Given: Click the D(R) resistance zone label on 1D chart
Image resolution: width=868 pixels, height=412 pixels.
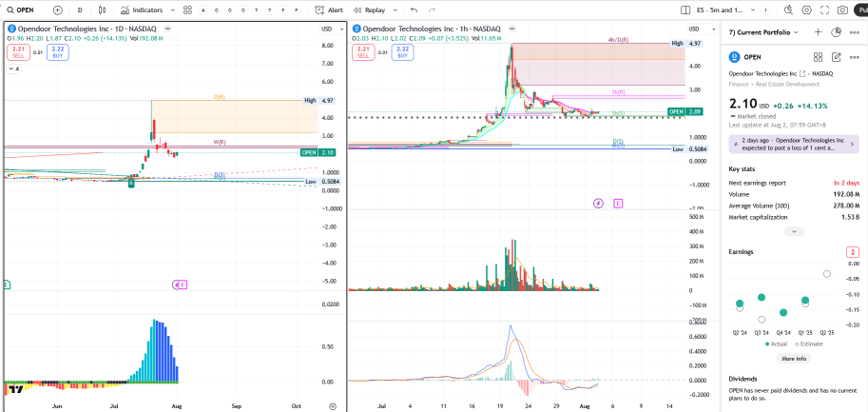Looking at the screenshot, I should pos(220,97).
